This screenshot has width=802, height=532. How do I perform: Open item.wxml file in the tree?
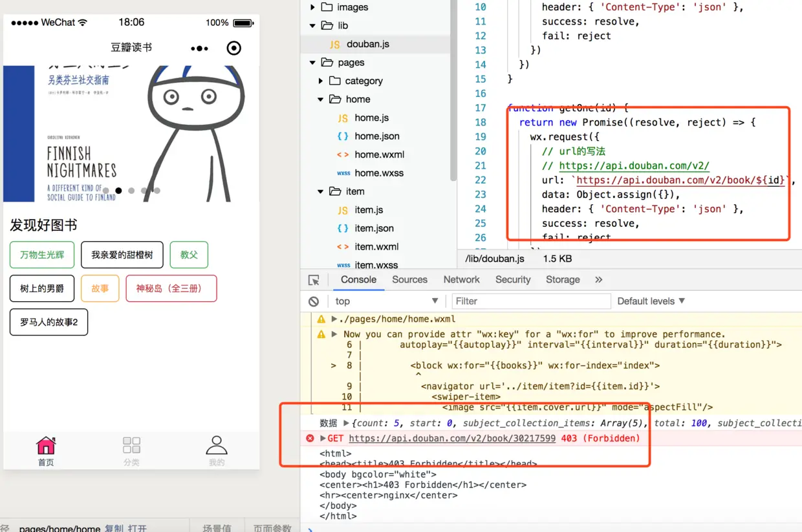tap(376, 247)
